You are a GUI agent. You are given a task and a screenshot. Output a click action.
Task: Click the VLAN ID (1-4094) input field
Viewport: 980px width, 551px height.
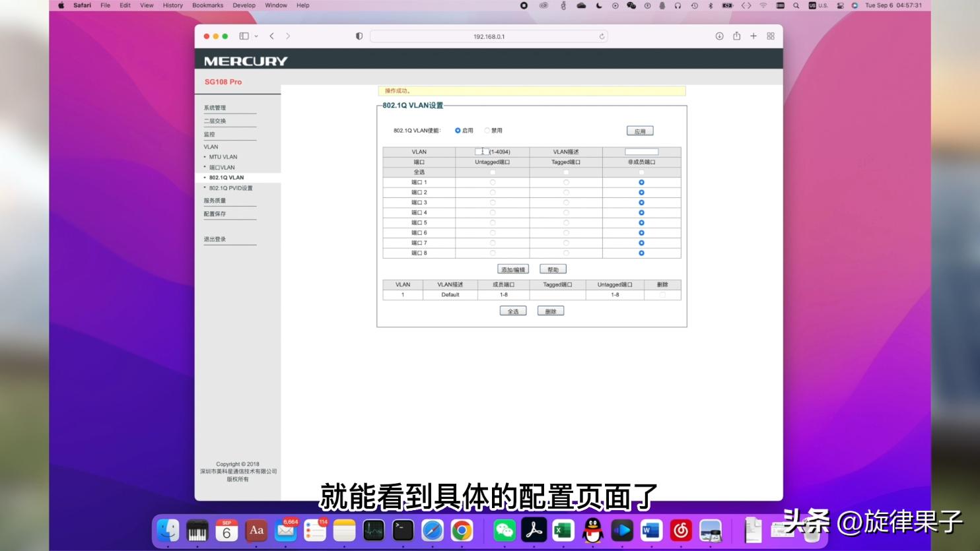(481, 151)
